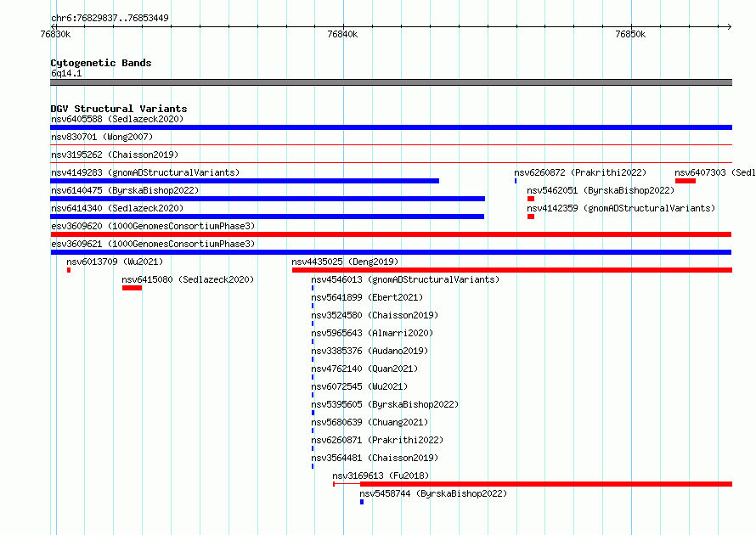Open nsv4149283 (gnomADStructuralVariants) label

tap(145, 172)
